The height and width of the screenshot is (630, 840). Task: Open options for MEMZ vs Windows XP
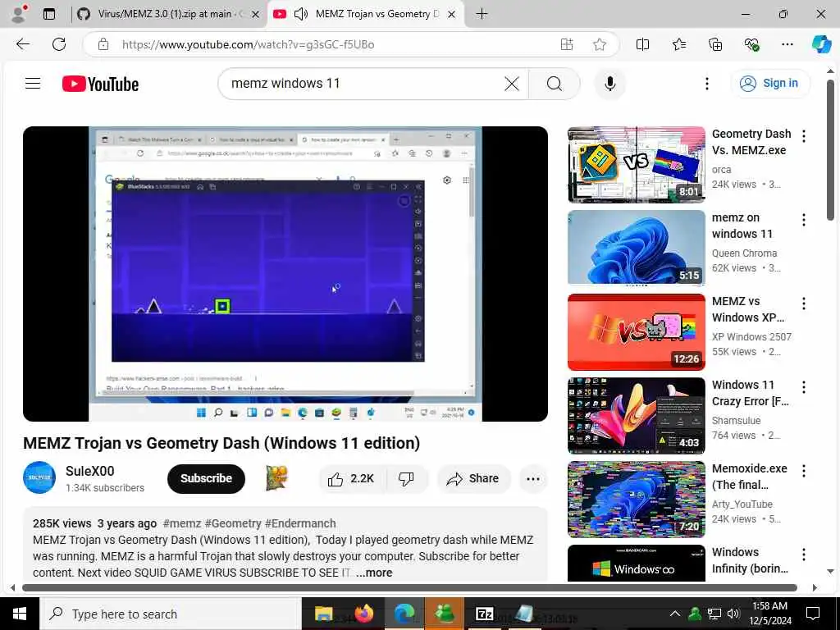804,304
